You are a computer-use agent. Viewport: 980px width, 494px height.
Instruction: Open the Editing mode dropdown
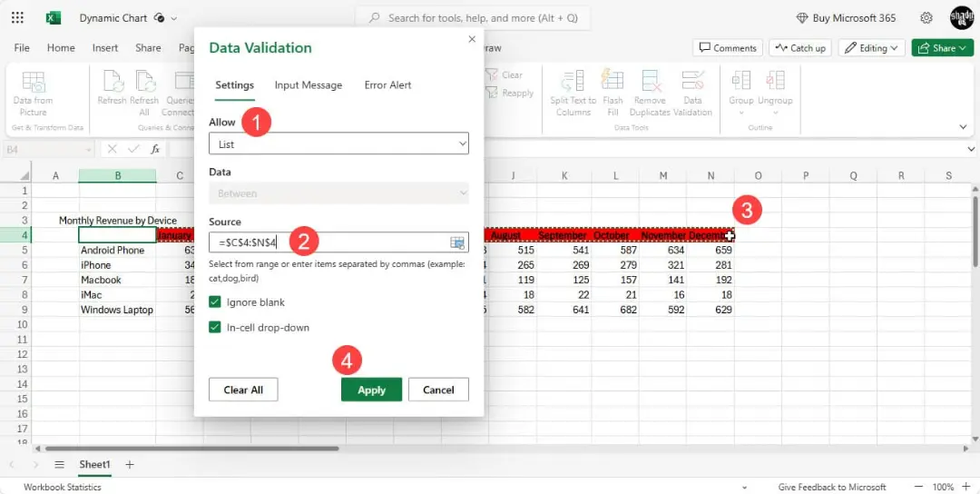pyautogui.click(x=871, y=48)
